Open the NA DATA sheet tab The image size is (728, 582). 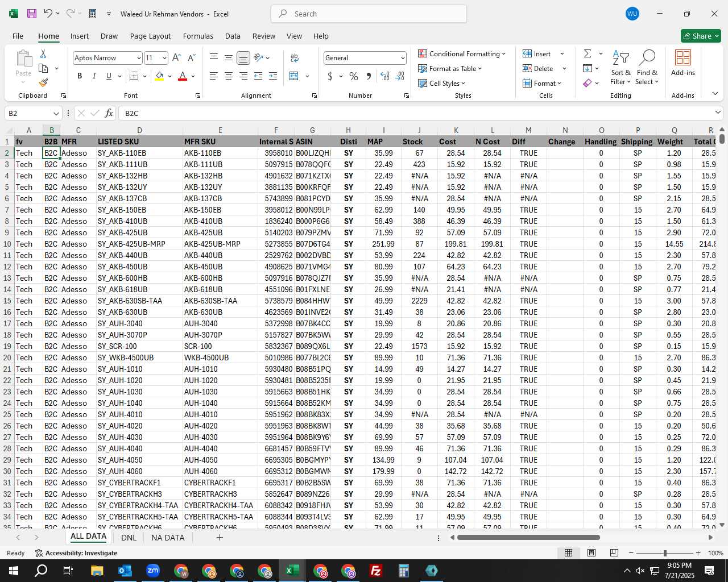pos(168,537)
